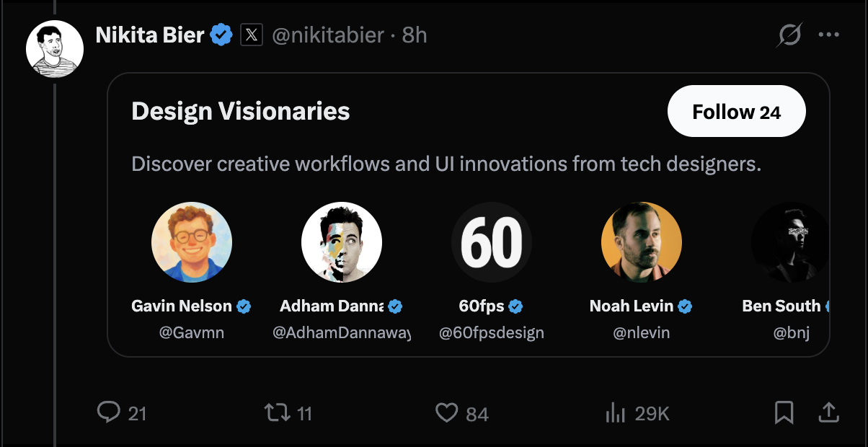Bookmark this post
Screen dimensions: 868x447
[x=784, y=412]
